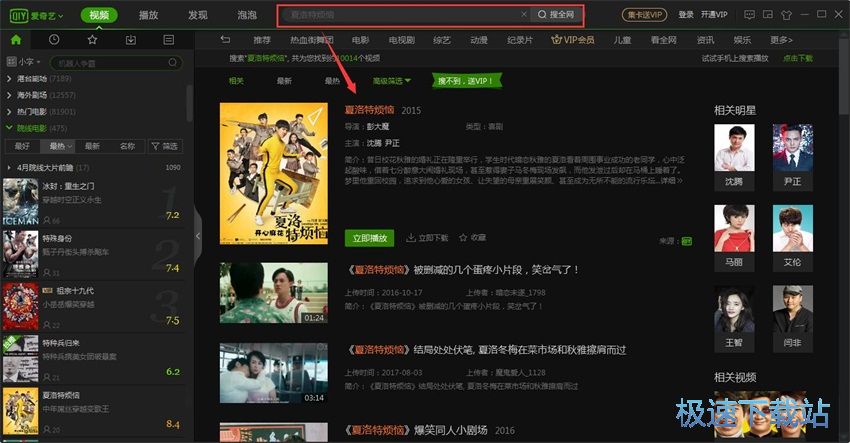
Task: Click the 开通VIP link
Action: coord(714,15)
